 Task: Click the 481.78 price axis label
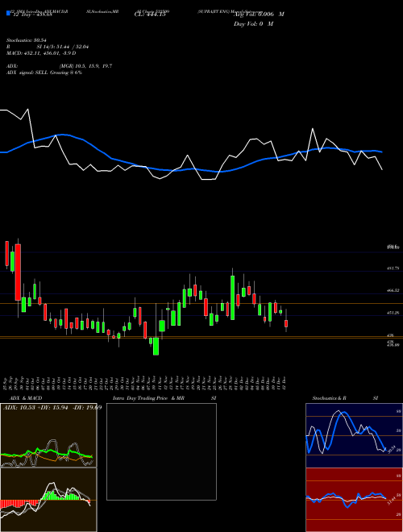tap(393, 268)
